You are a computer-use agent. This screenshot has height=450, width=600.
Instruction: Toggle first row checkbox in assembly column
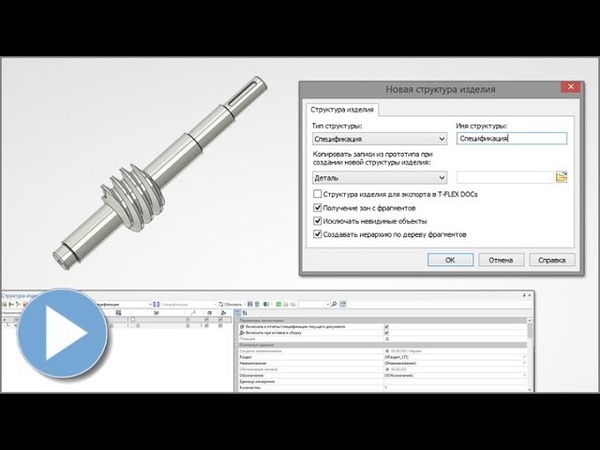[x=220, y=319]
